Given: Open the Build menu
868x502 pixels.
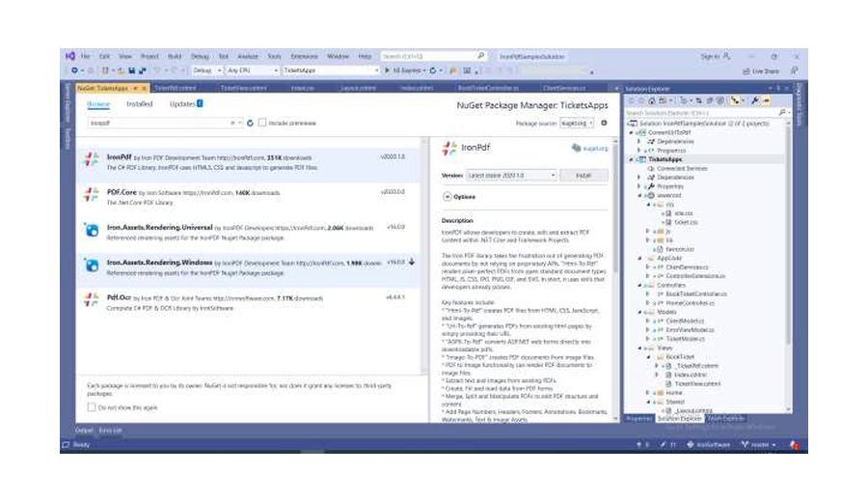Looking at the screenshot, I should (175, 56).
